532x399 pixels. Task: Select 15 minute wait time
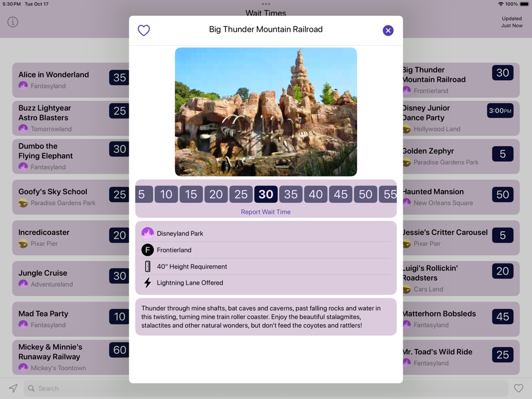pyautogui.click(x=191, y=194)
